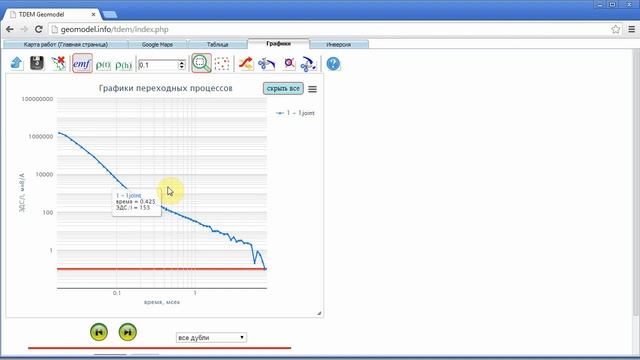Open the blue question mark help

[x=333, y=64]
